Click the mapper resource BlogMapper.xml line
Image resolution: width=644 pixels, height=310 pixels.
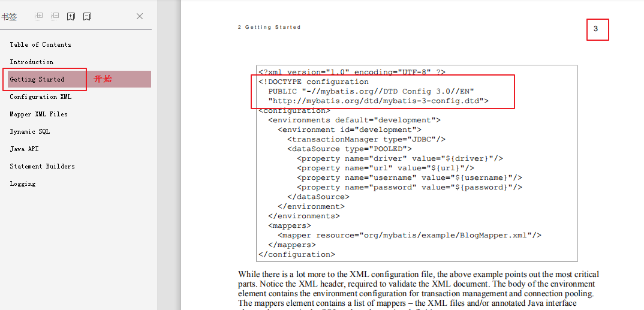[410, 235]
